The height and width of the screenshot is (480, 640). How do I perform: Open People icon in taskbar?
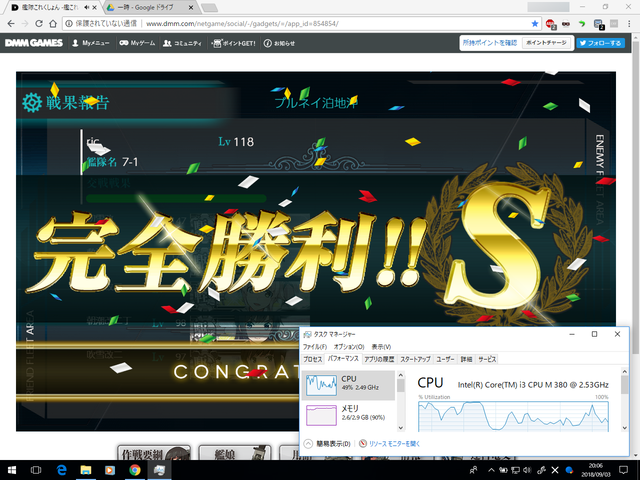point(474,470)
